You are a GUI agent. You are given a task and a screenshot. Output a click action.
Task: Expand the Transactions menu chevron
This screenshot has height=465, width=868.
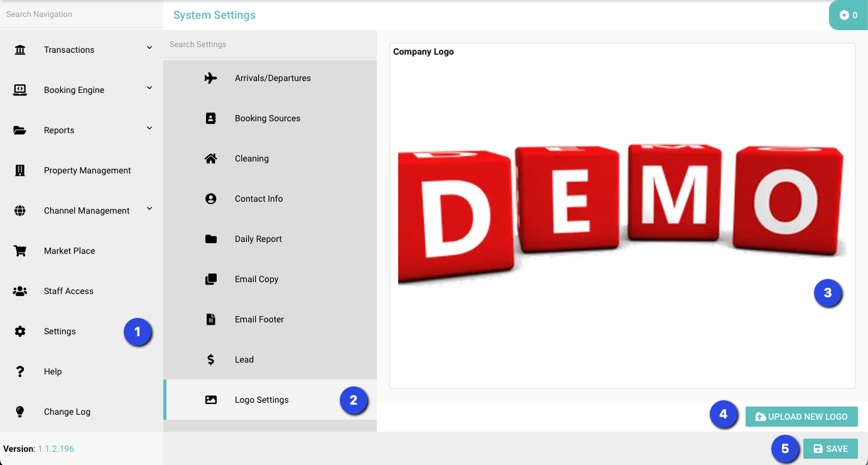[x=149, y=48]
